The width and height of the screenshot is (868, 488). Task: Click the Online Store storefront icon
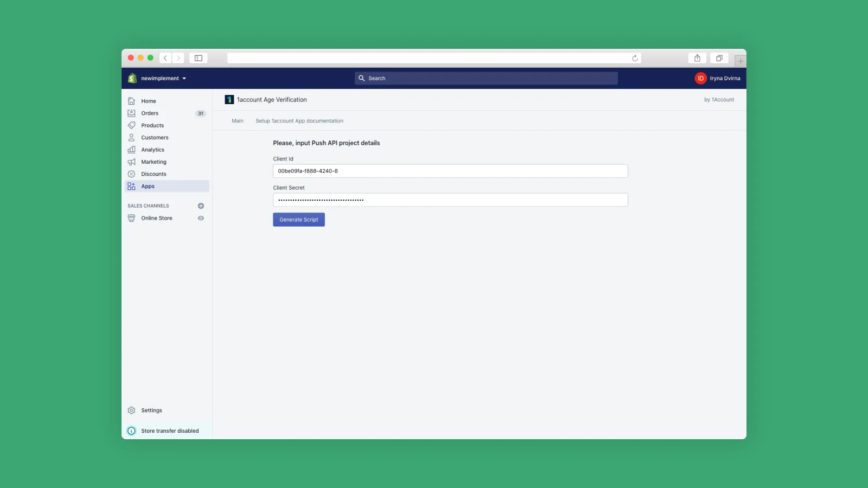pos(131,218)
